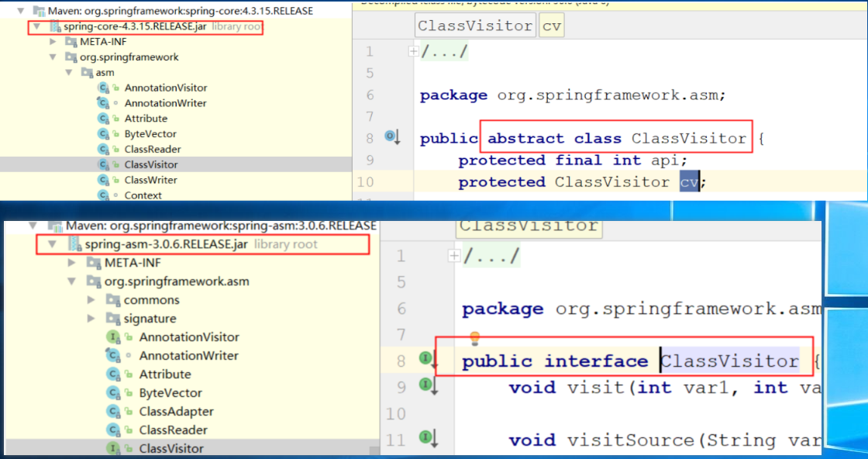
Task: Select AnnotationWriter class in the top tree
Action: 165,104
